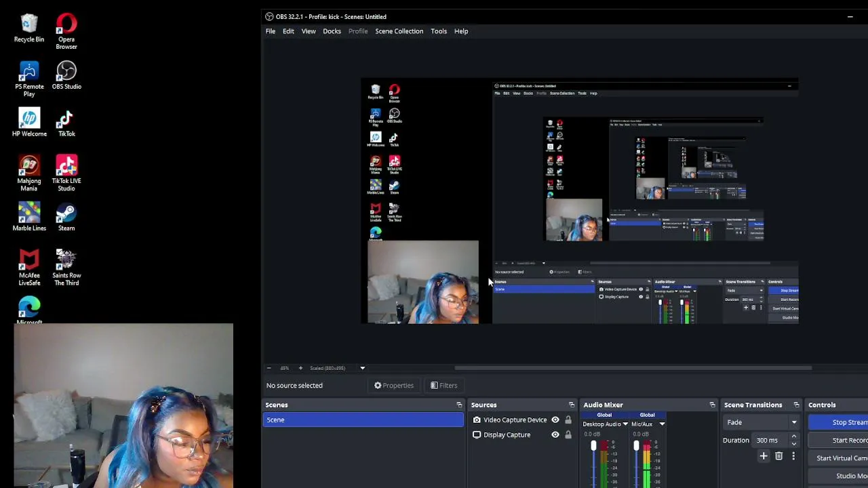Click the Start Recording button
Screen dimensions: 868x488
837,440
